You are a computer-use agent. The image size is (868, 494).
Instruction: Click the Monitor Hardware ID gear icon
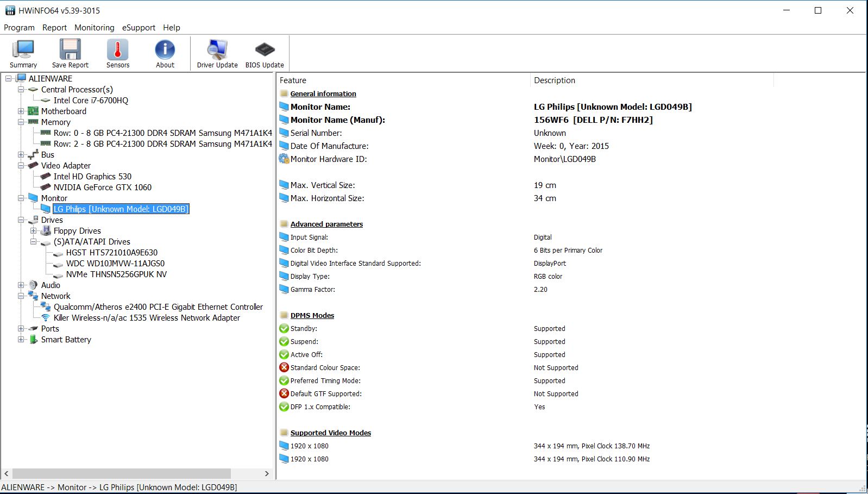click(284, 159)
